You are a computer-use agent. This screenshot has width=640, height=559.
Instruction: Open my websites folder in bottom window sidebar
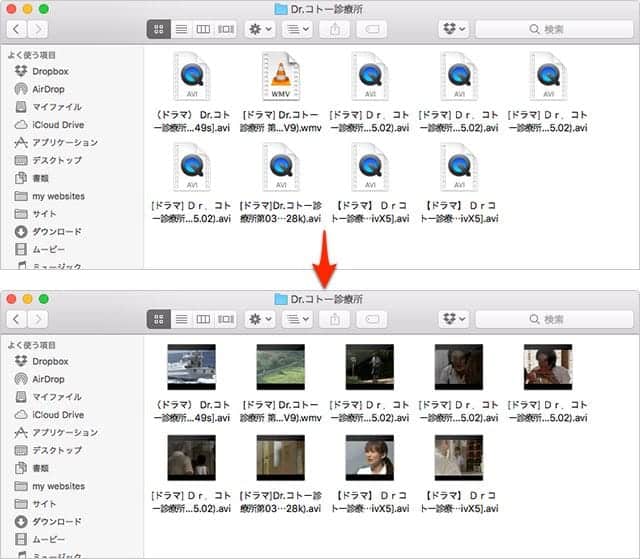(x=50, y=486)
